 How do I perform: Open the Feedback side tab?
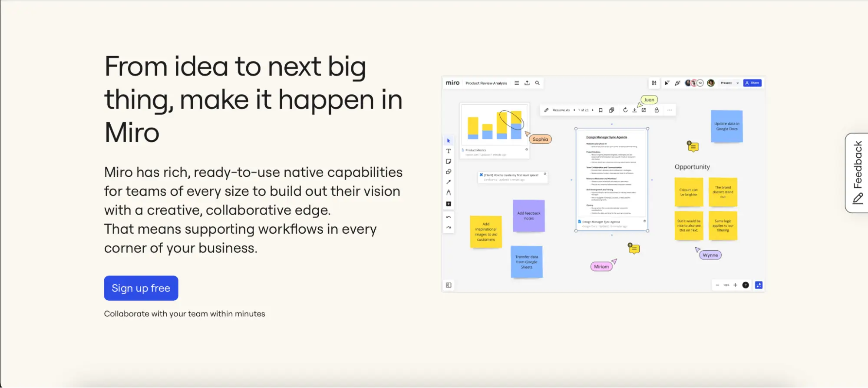[x=857, y=173]
